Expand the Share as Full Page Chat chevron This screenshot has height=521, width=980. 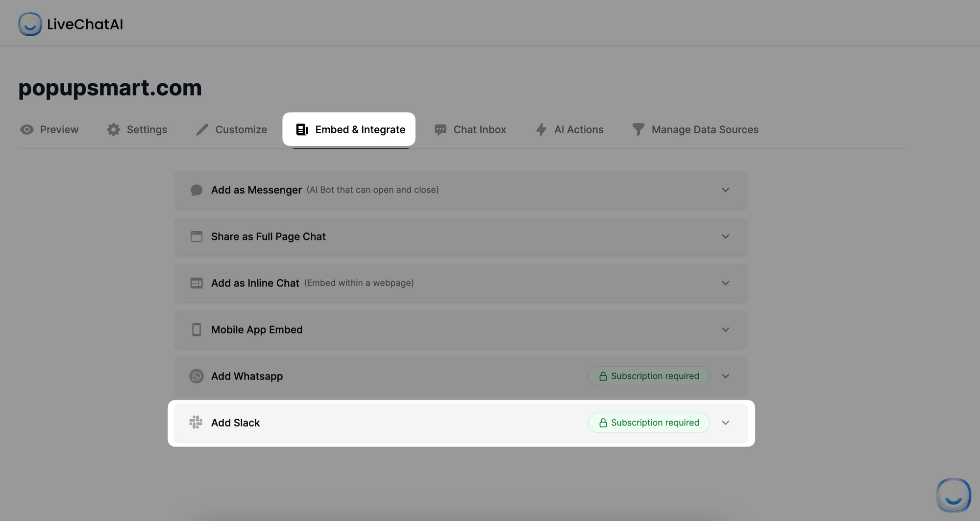pyautogui.click(x=726, y=237)
